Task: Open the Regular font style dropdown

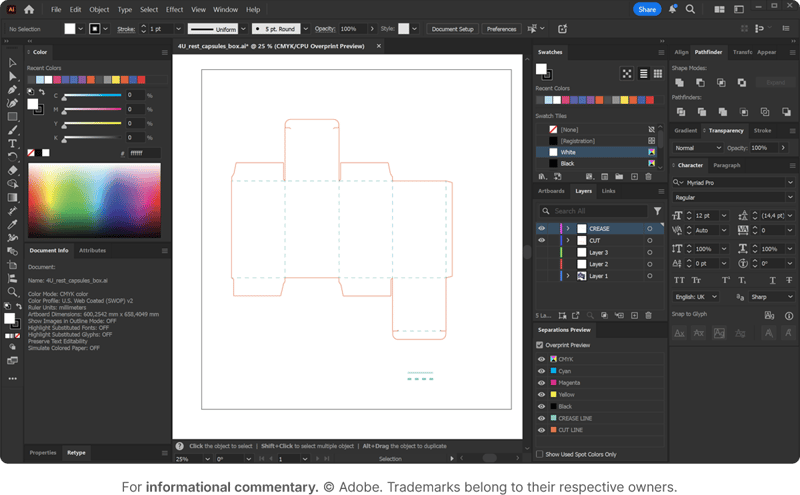Action: coord(790,197)
